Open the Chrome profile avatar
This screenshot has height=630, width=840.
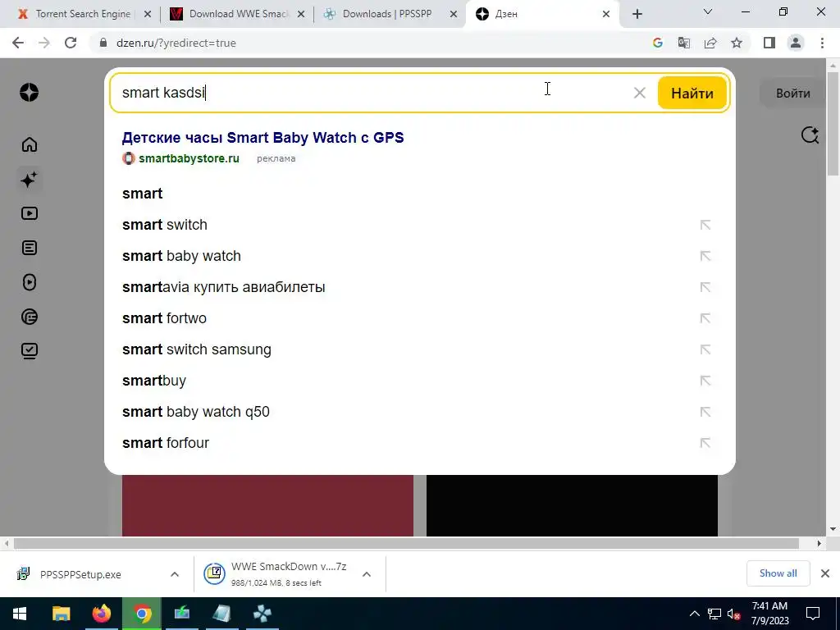click(x=796, y=43)
